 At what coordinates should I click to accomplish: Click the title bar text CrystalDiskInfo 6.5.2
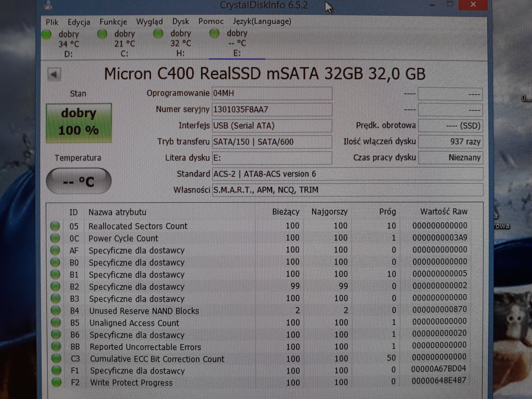264,5
